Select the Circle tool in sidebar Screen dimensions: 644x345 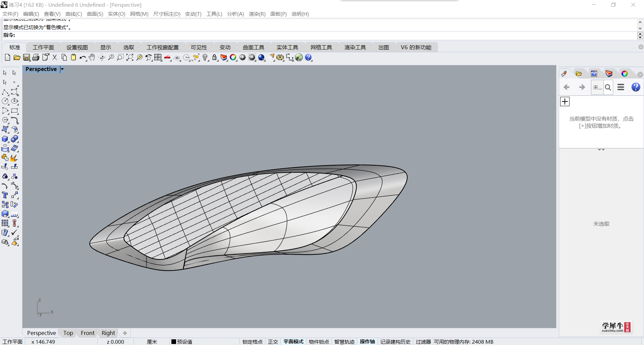5,101
